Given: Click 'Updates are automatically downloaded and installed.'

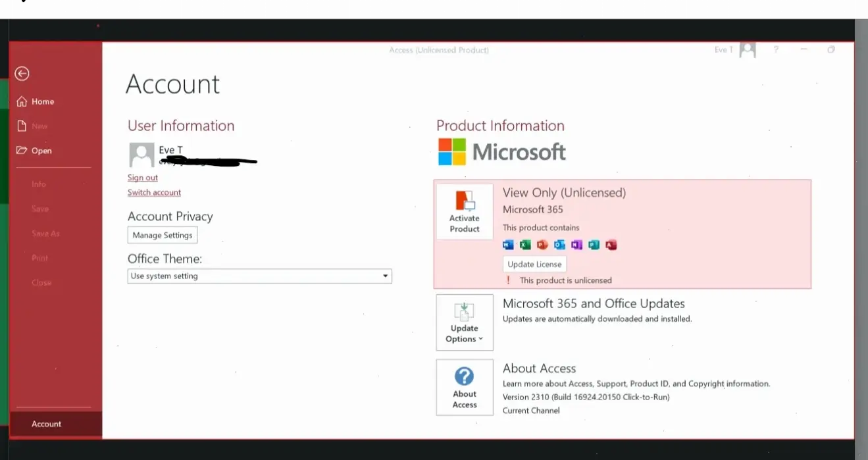Looking at the screenshot, I should click(x=597, y=319).
